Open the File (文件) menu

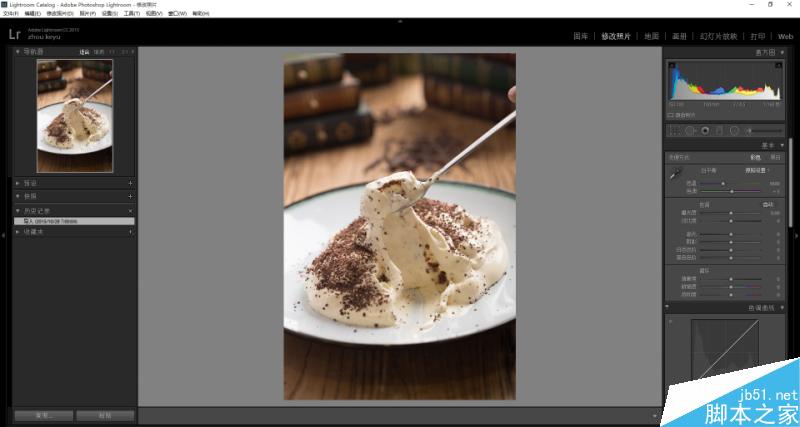[x=11, y=14]
